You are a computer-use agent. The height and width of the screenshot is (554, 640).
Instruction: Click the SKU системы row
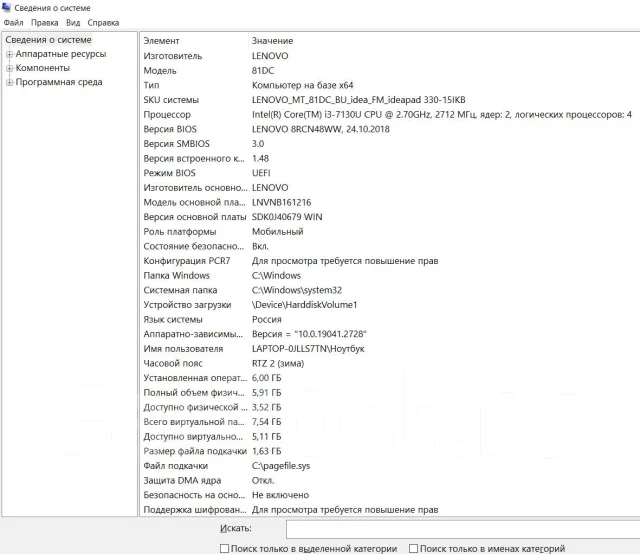pos(390,100)
